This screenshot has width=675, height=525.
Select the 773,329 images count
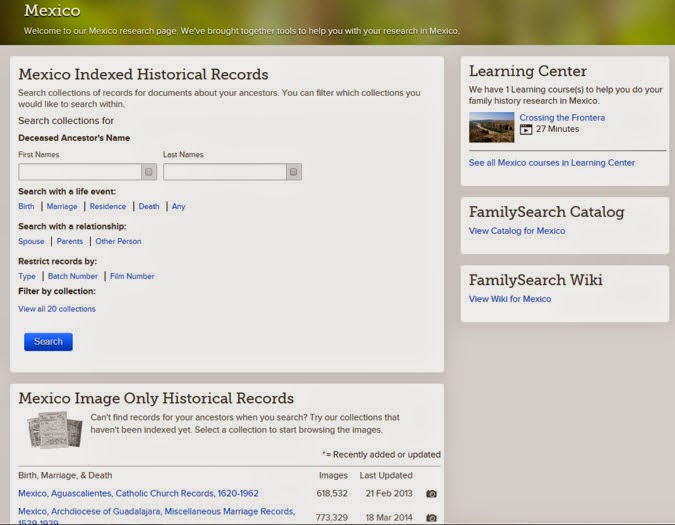(332, 518)
